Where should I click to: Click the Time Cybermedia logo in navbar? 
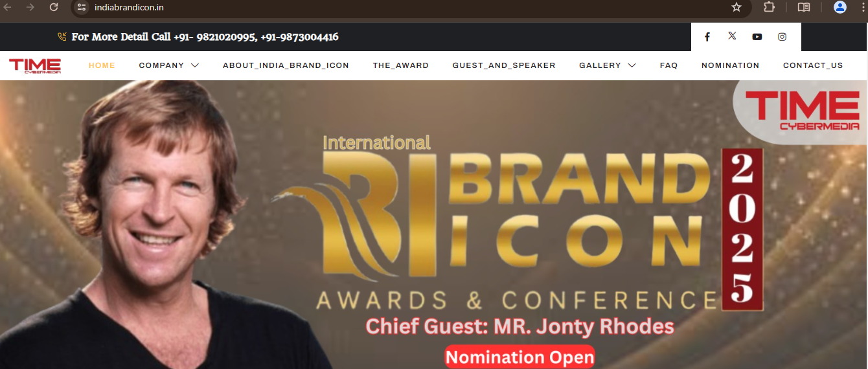tap(35, 65)
